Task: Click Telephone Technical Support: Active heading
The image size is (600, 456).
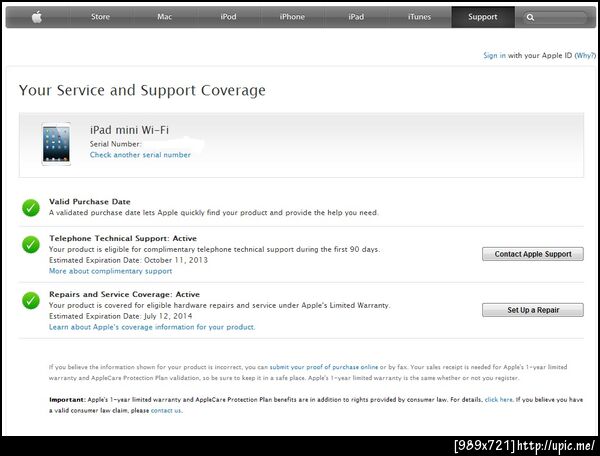Action: pyautogui.click(x=123, y=238)
